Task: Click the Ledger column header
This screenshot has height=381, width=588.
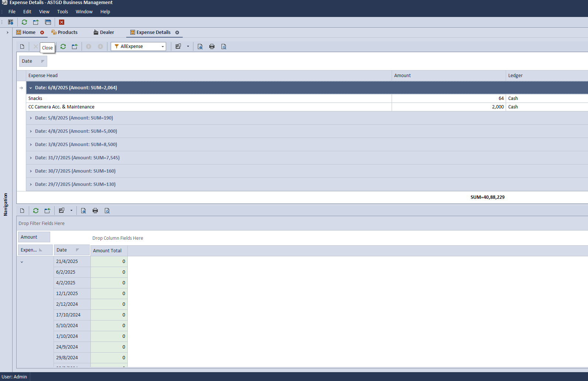Action: coord(547,76)
